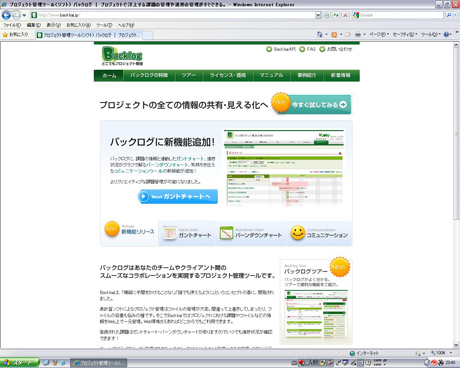Viewport: 460px width, 368px height.
Task: Open the お気に入り(A) menu
Action: 78,25
